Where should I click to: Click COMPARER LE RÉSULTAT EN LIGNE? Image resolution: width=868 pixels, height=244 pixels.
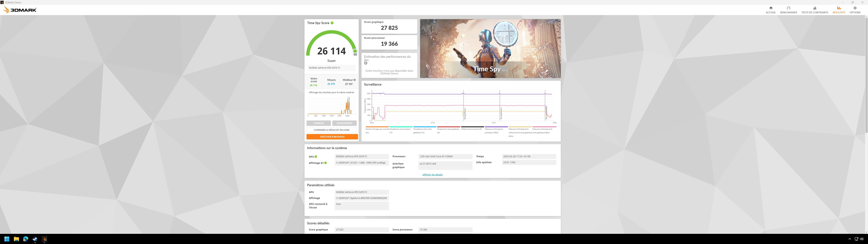332,130
